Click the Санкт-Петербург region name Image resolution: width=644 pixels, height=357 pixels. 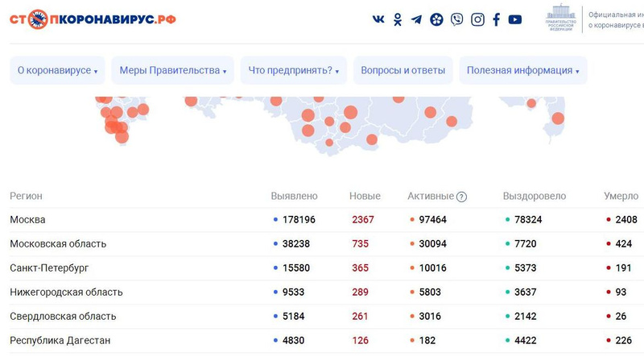(x=47, y=268)
